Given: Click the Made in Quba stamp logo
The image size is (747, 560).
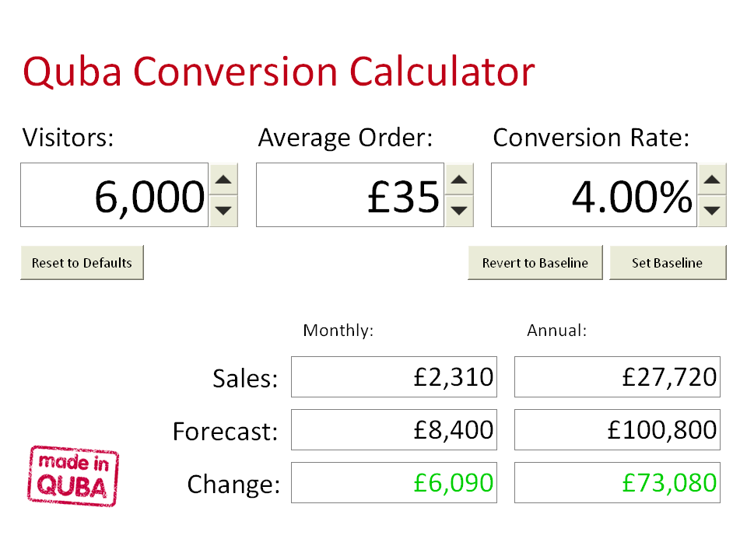Looking at the screenshot, I should (75, 476).
